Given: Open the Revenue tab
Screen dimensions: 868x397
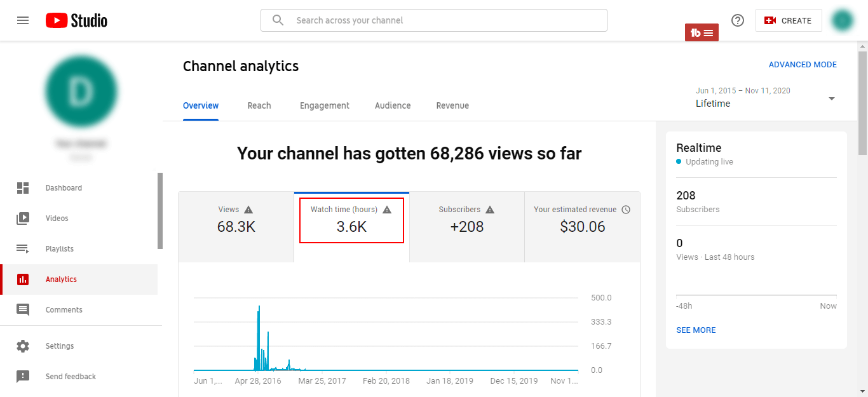Looking at the screenshot, I should click(452, 105).
